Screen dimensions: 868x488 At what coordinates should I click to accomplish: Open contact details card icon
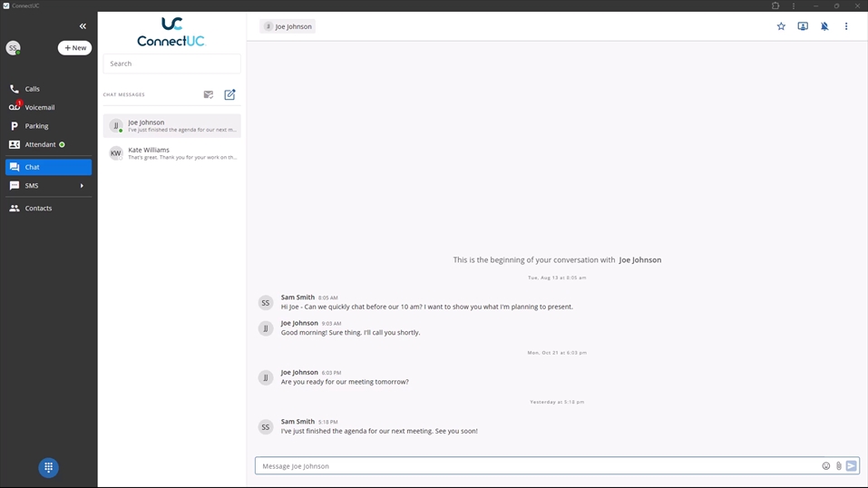pos(803,26)
